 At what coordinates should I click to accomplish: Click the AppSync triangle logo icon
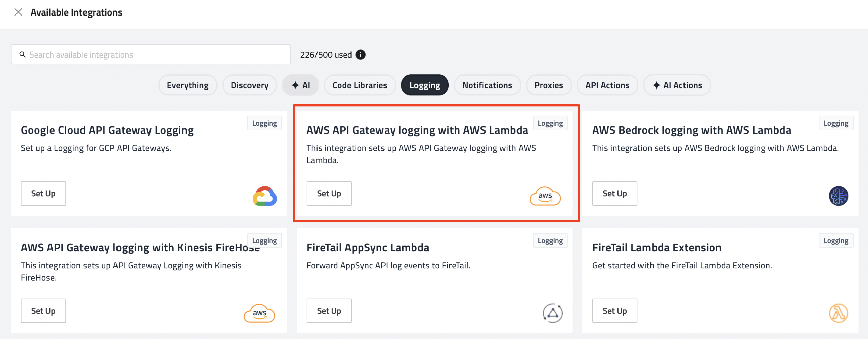pyautogui.click(x=552, y=313)
